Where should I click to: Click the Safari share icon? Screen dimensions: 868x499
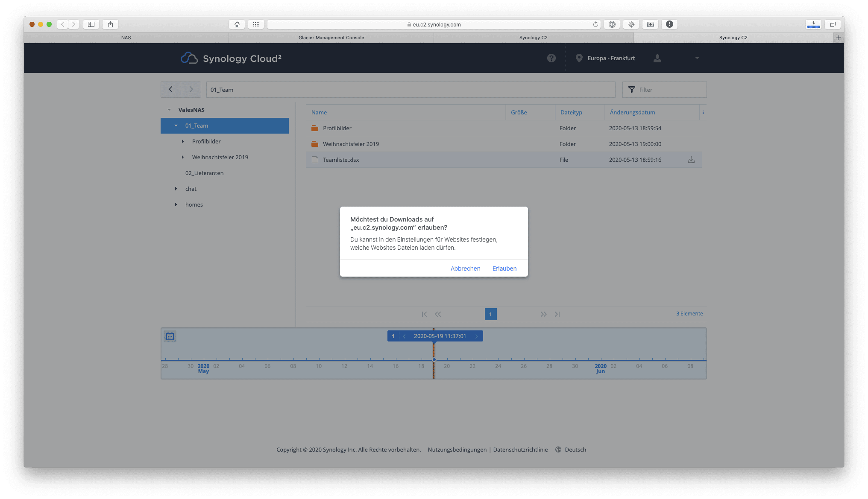[110, 24]
